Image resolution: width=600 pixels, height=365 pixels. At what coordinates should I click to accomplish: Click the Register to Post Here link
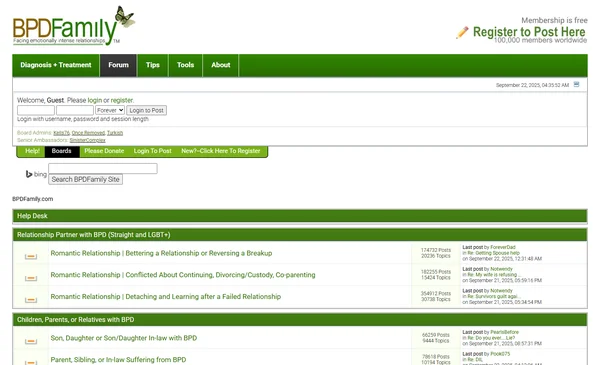[x=529, y=32]
